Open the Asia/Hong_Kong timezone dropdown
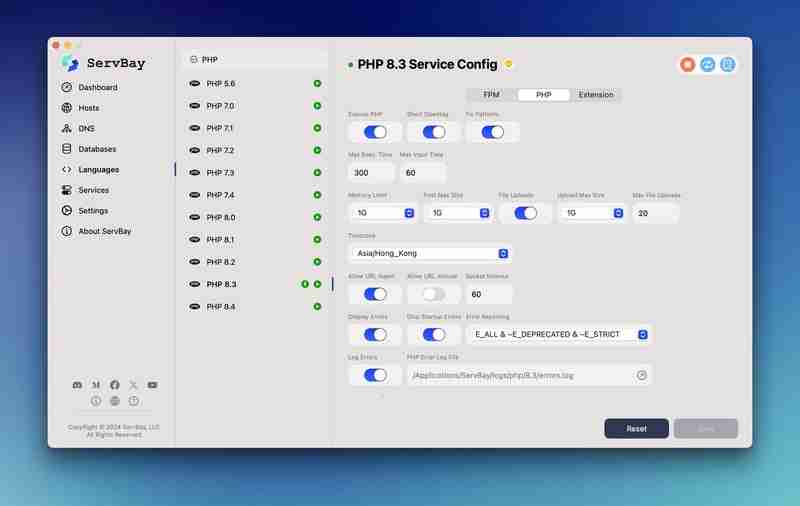Image resolution: width=800 pixels, height=506 pixels. 430,254
